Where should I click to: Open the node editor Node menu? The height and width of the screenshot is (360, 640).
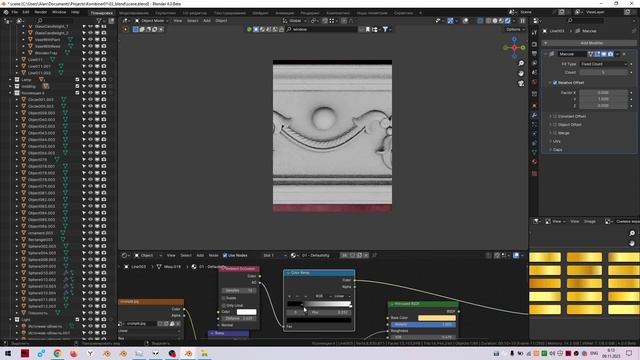213,256
